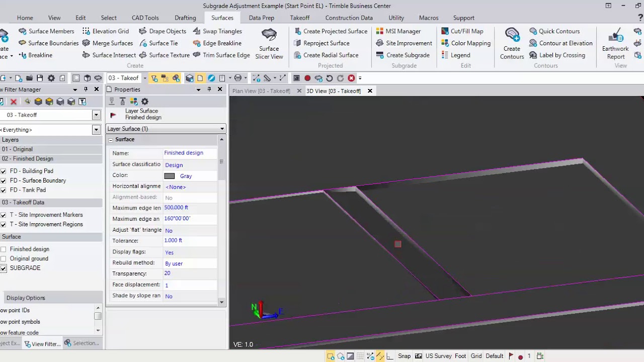Select the Elevation Grid tool
This screenshot has width=644, height=362.
click(106, 31)
